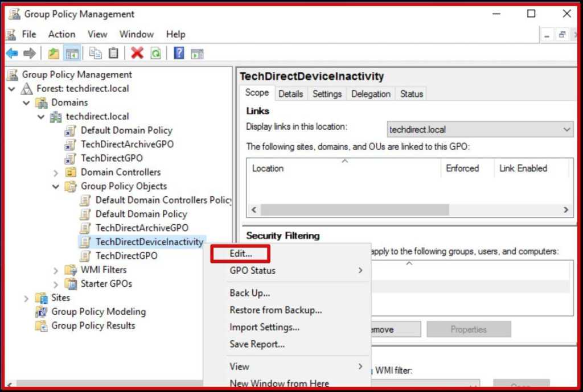Click the blue Help question mark icon

(x=179, y=53)
